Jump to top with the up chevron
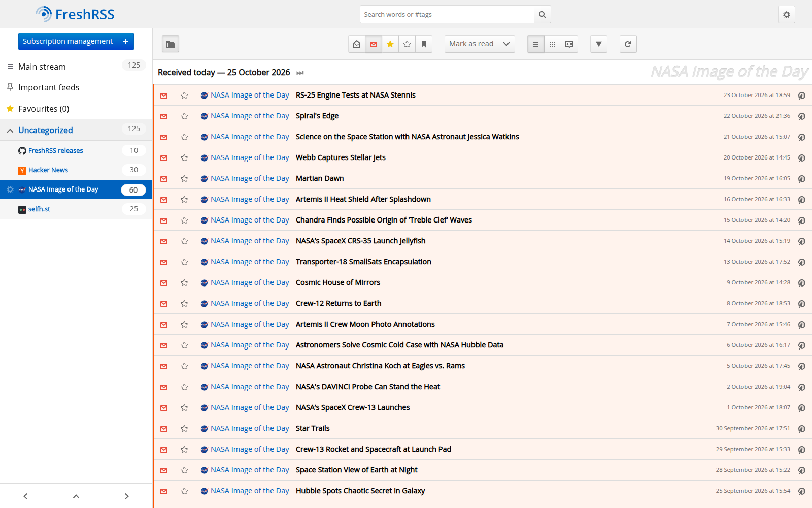 (76, 496)
